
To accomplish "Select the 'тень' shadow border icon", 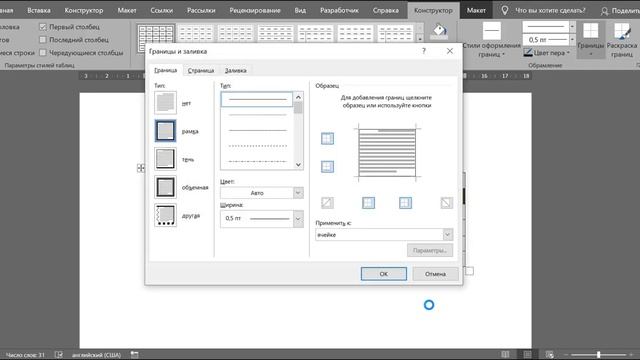I will pos(165,159).
